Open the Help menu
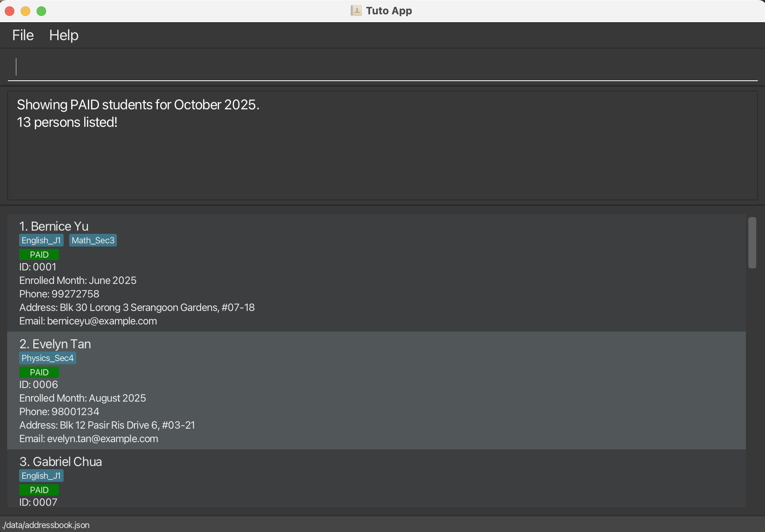This screenshot has width=765, height=532. [64, 35]
